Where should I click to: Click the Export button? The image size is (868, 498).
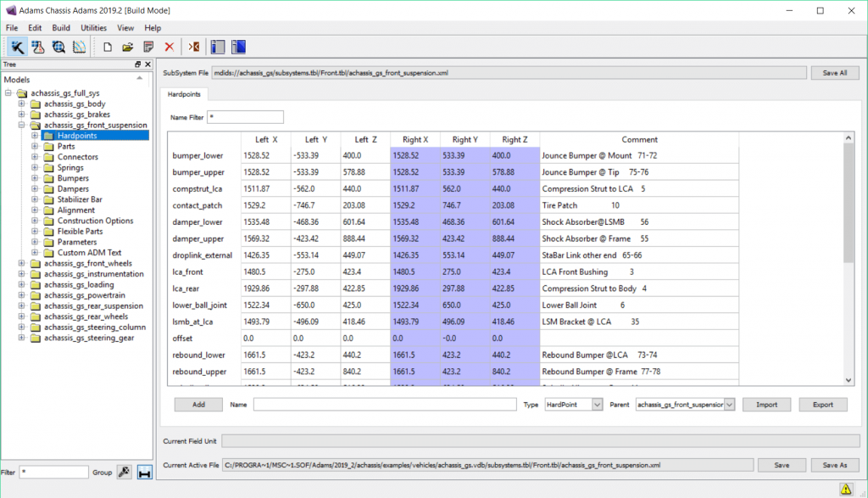click(x=822, y=405)
